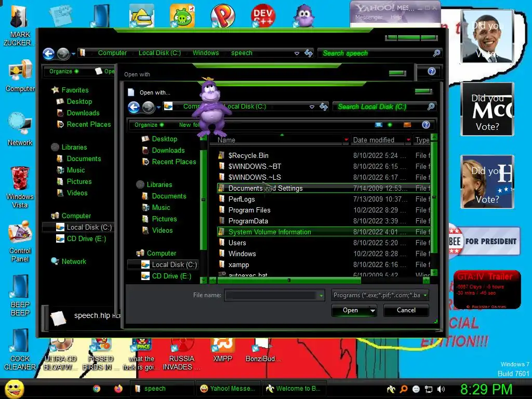Open the Windows Vista recycle bin icon
This screenshot has width=532, height=399.
coord(20,187)
